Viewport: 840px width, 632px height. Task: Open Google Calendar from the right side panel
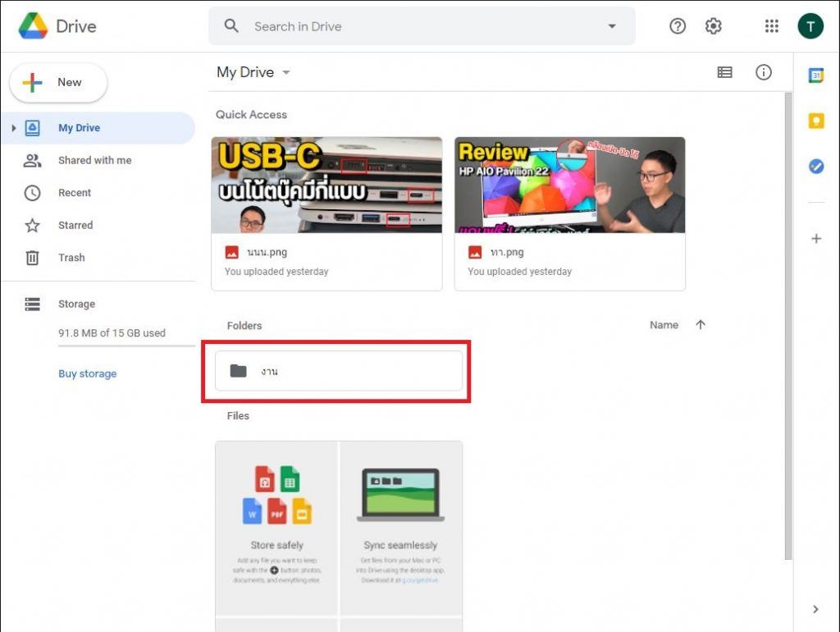point(815,74)
